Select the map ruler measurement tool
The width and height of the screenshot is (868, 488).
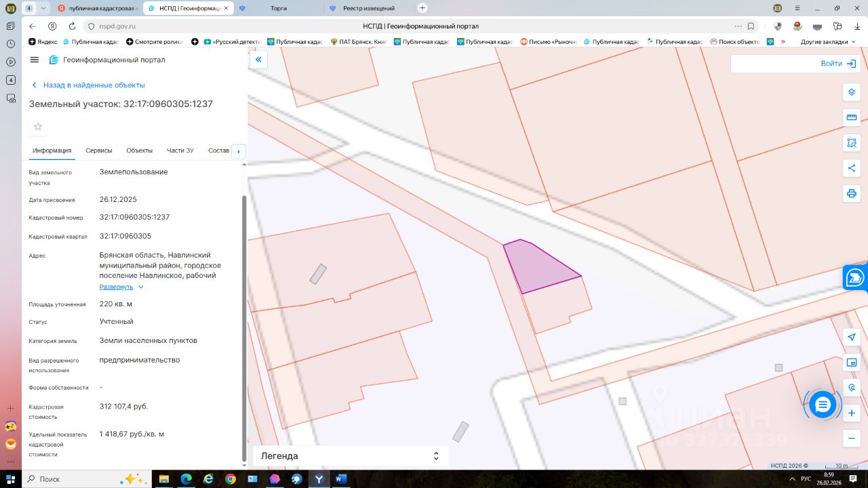coord(852,117)
